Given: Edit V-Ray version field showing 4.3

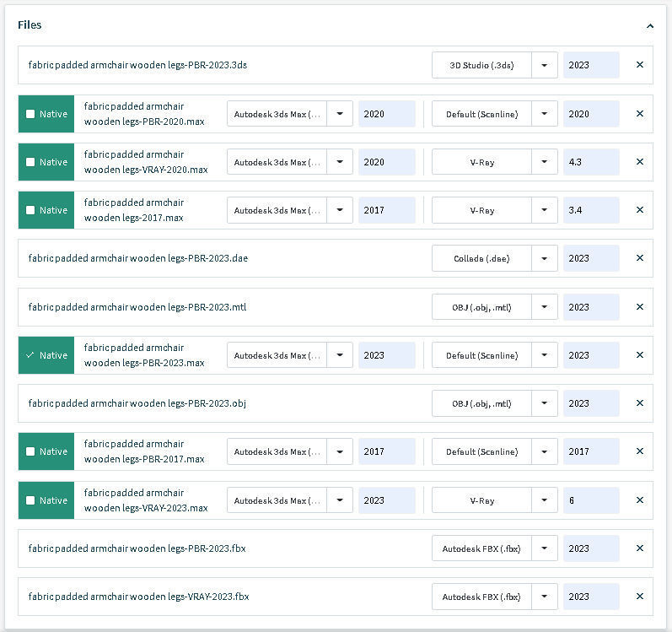Looking at the screenshot, I should 590,162.
